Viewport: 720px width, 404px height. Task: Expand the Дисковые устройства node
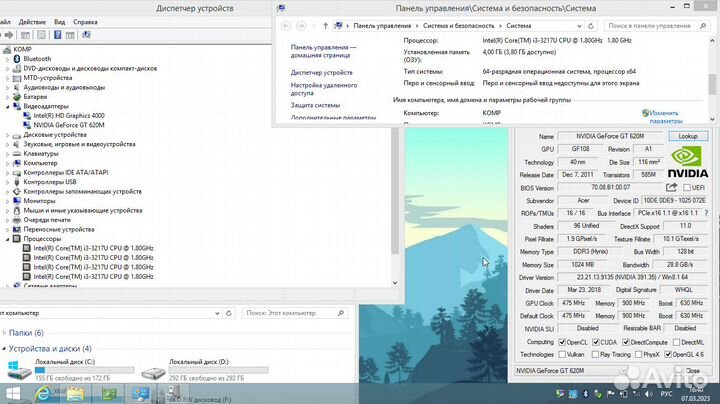[7, 135]
